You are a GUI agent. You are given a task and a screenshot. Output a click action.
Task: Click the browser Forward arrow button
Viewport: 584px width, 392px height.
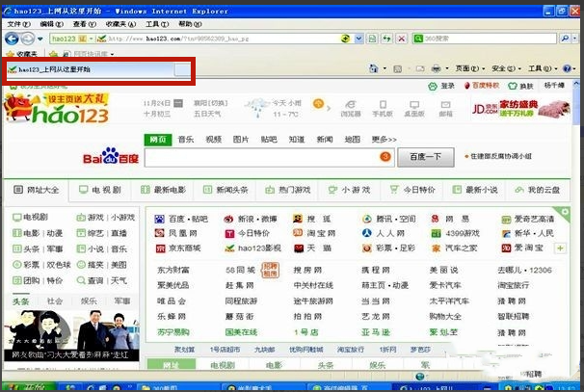28,39
